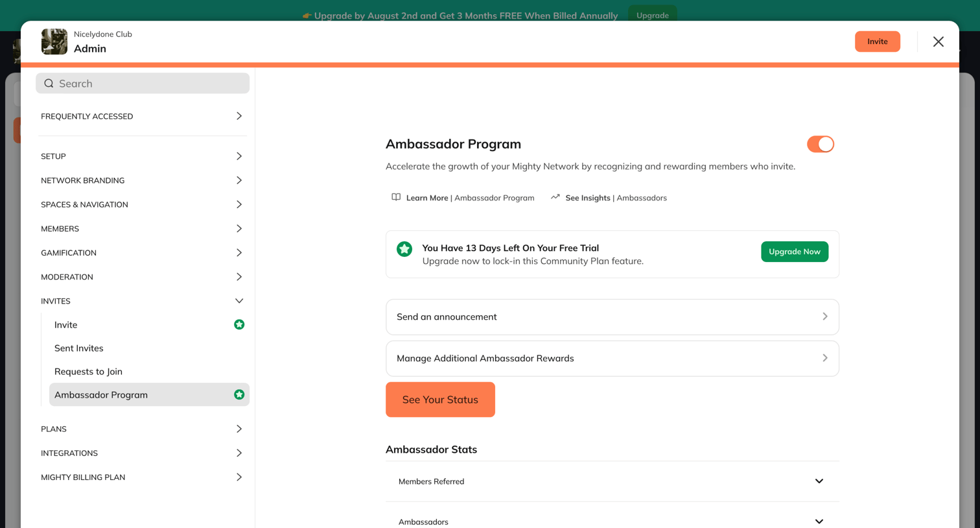Focus the admin Search input field
980x528 pixels.
pos(143,84)
